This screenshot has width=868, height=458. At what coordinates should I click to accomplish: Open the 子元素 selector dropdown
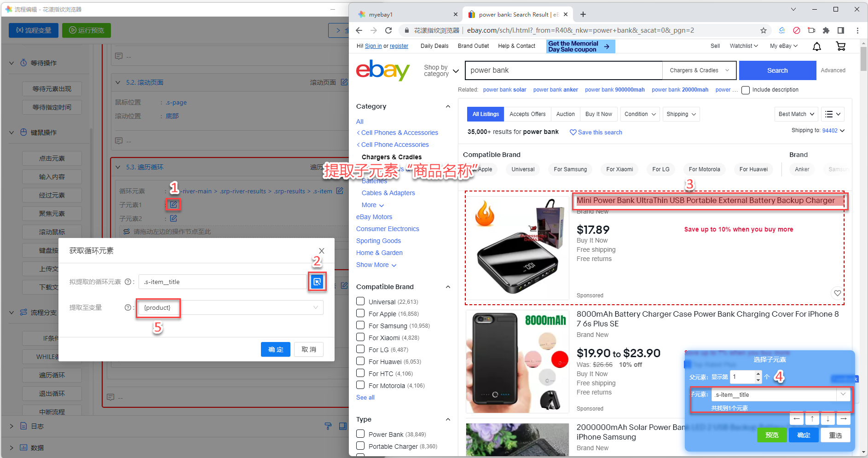pyautogui.click(x=843, y=394)
